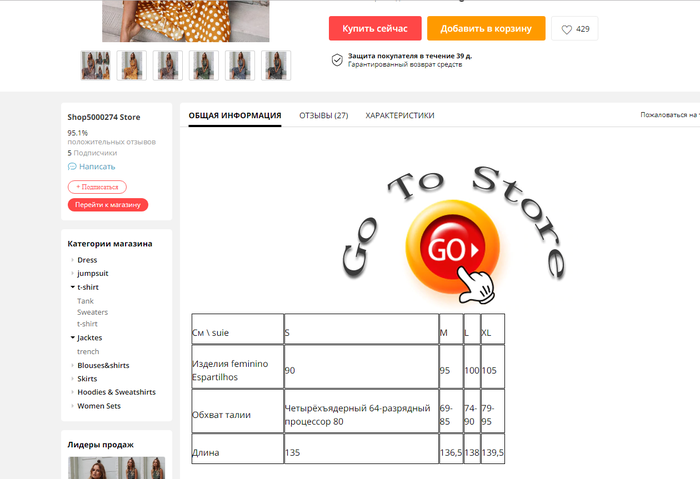Switch to the ОТЗЫВЫ (27) tab

324,116
